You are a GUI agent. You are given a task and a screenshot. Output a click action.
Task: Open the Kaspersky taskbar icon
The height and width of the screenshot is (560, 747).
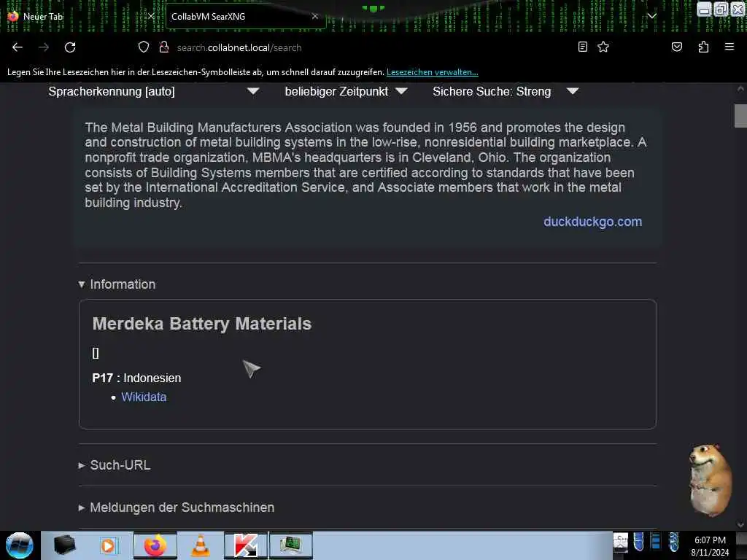tap(246, 545)
